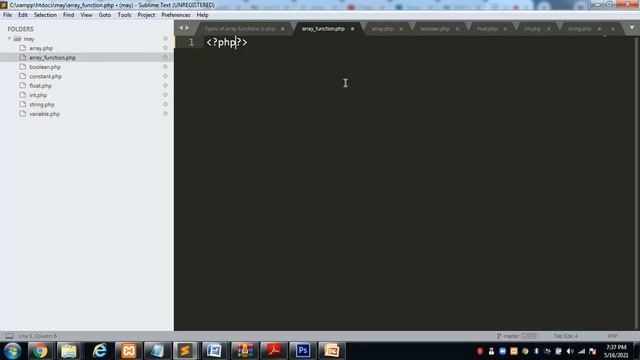Open int.php in the sidebar
This screenshot has width=640, height=360.
tap(38, 95)
